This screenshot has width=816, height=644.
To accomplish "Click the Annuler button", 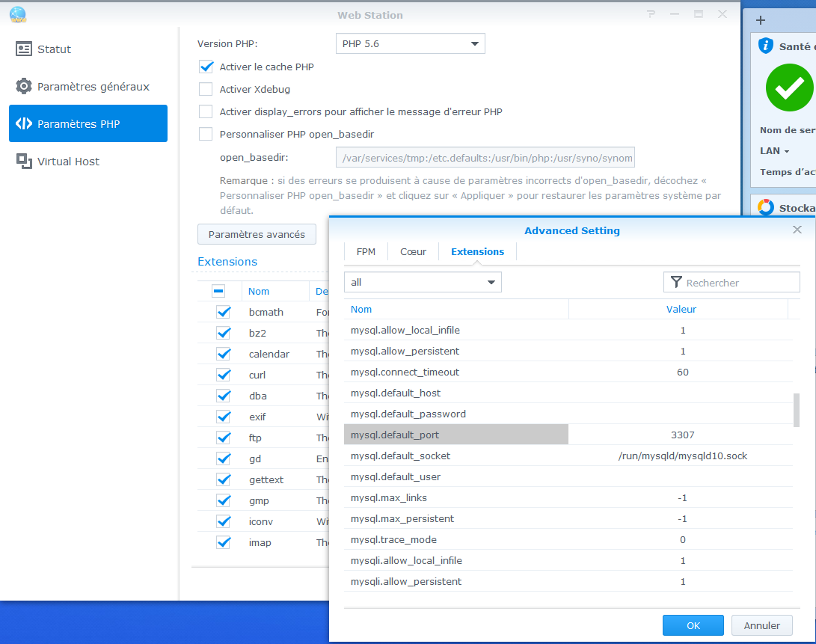I will pyautogui.click(x=761, y=625).
